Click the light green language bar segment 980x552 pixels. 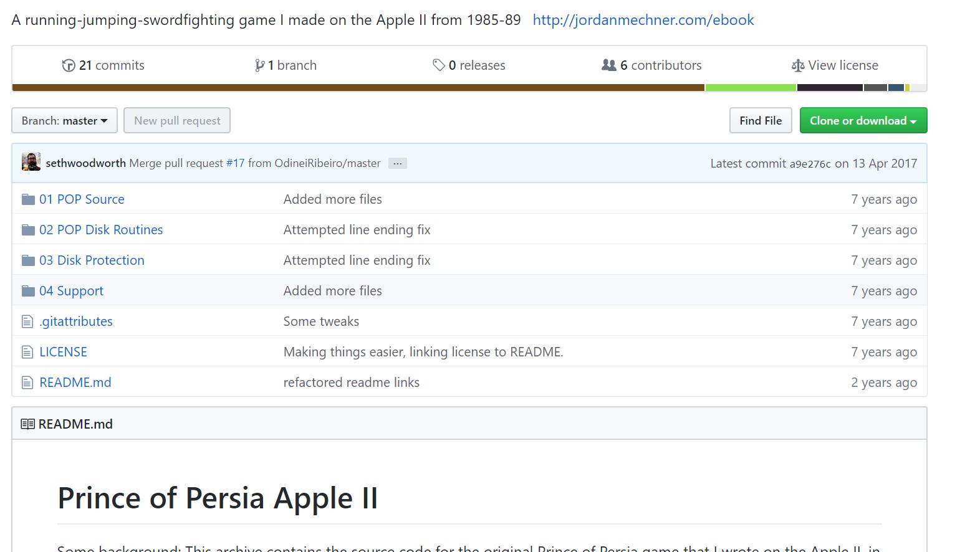751,88
